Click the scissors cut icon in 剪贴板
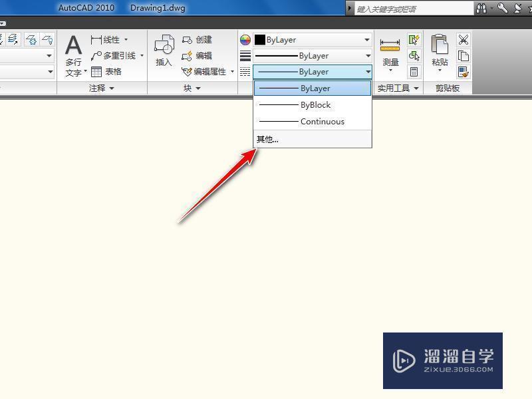Image resolution: width=532 pixels, height=399 pixels. [464, 41]
